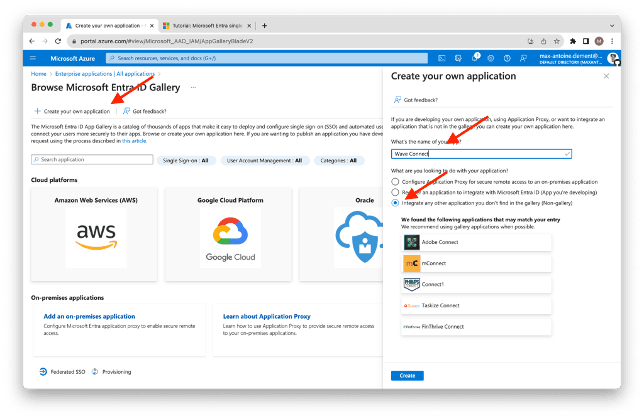644x420 pixels.
Task: Click the Provisioning legend item
Action: point(111,372)
